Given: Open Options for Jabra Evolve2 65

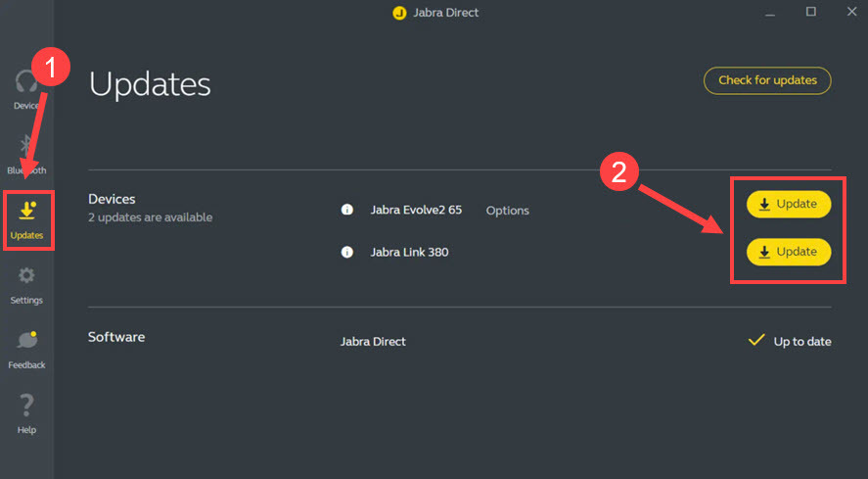Looking at the screenshot, I should (x=507, y=211).
